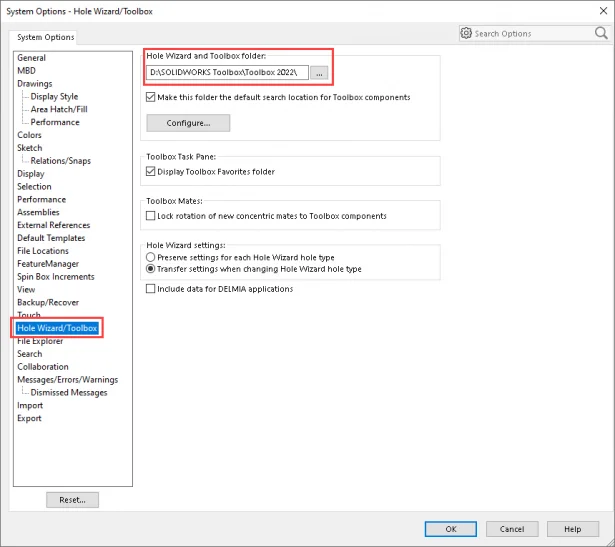Select Transfer settings when changing hole type
The image size is (615, 547).
point(151,269)
